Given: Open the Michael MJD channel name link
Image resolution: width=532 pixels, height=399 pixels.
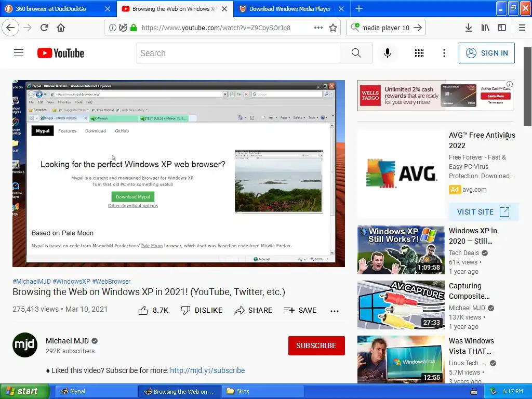Looking at the screenshot, I should [67, 341].
